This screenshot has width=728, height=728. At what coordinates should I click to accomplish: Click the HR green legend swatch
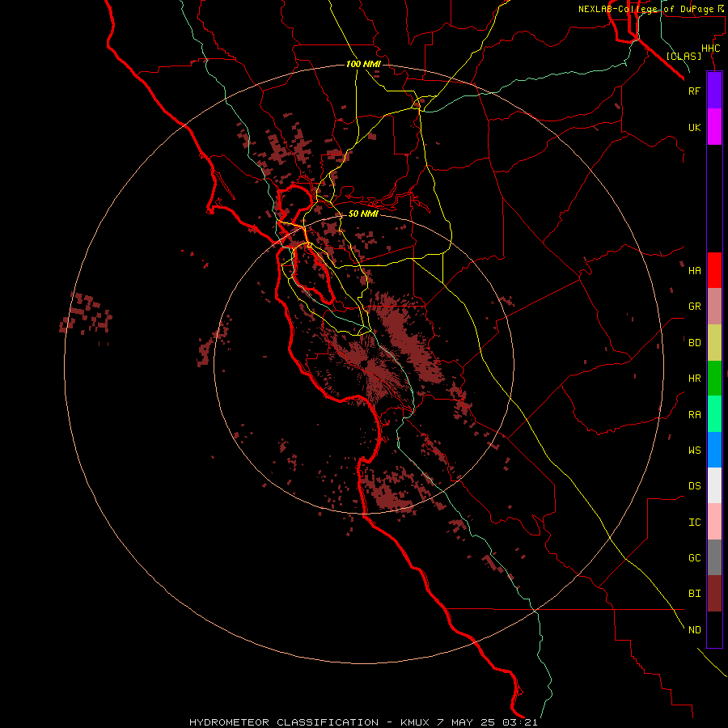point(714,378)
